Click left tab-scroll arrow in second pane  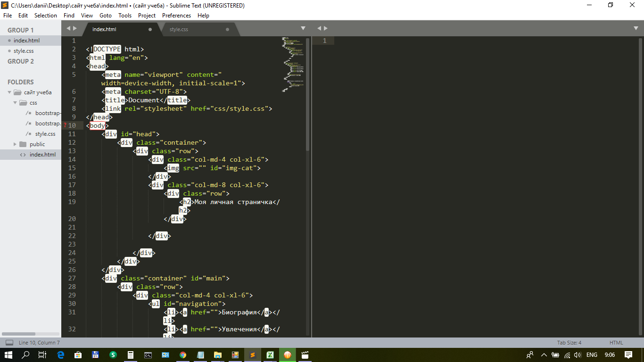tap(319, 28)
